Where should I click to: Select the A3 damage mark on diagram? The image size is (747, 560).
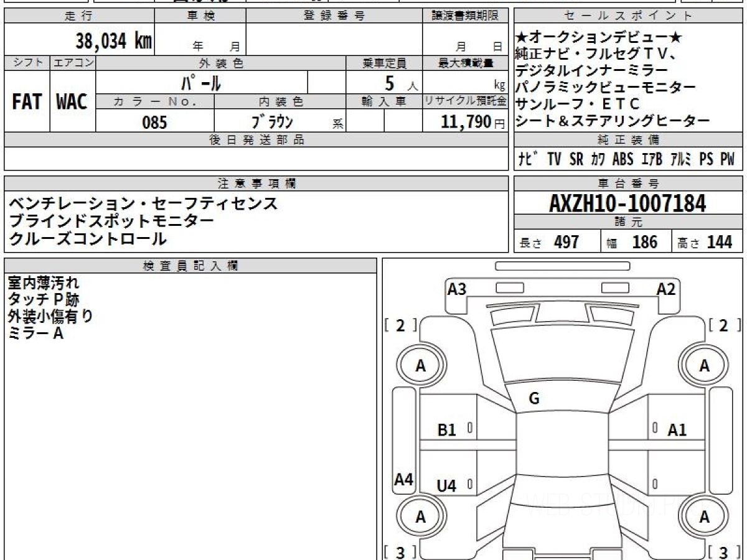(x=458, y=289)
